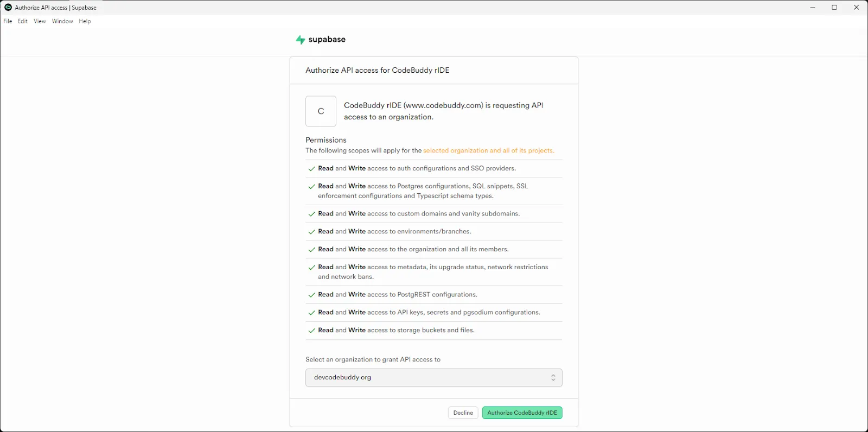This screenshot has width=868, height=432.
Task: Click checkmark beside storage buckets permission
Action: click(311, 331)
